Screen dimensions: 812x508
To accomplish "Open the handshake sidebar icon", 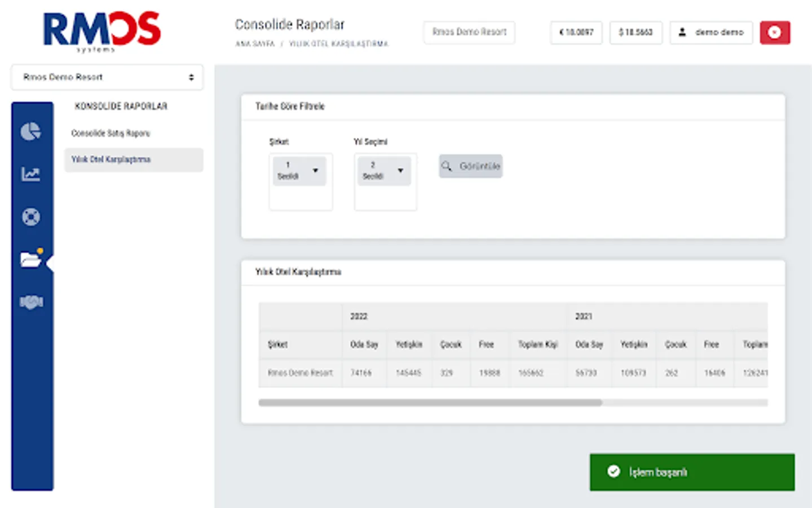I will coord(31,303).
